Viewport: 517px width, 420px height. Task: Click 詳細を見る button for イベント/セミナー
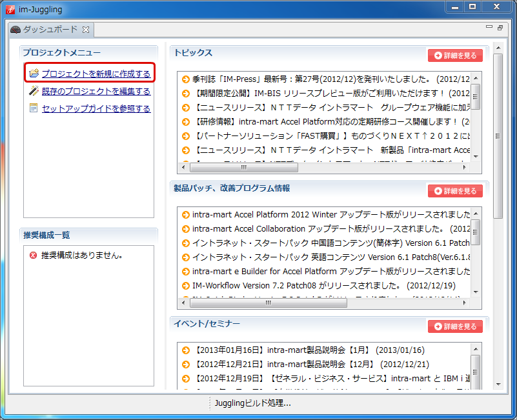click(455, 326)
